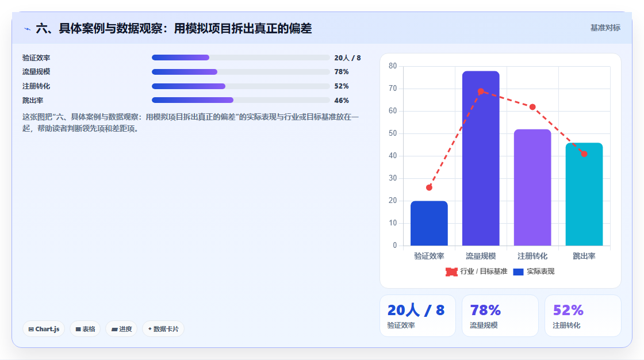Click the 46% value beside progress bar

coord(342,100)
